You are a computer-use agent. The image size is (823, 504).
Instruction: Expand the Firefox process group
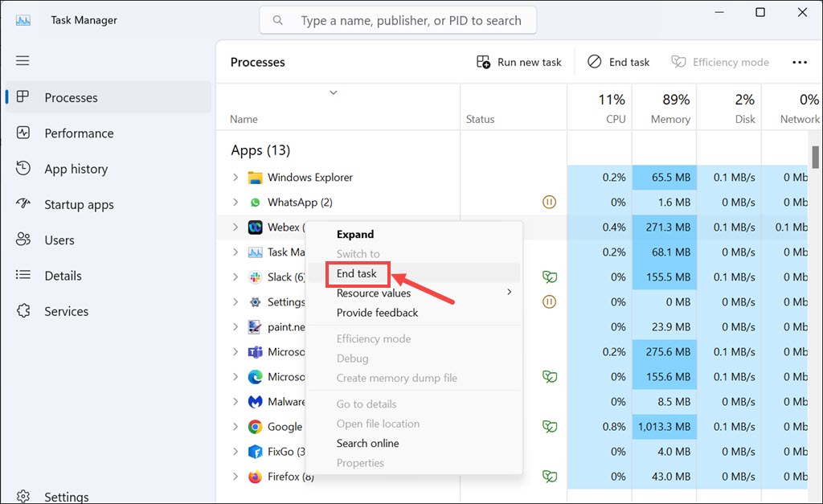[x=235, y=477]
